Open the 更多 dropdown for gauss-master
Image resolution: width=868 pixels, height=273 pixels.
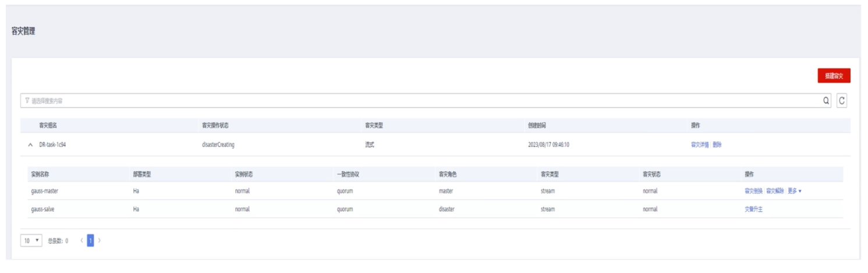click(795, 191)
